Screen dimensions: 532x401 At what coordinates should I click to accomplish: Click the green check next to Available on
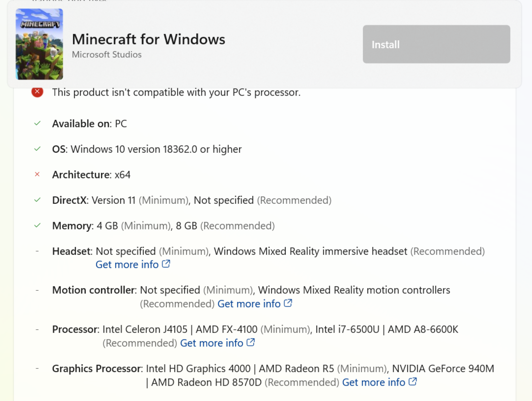[x=37, y=123]
